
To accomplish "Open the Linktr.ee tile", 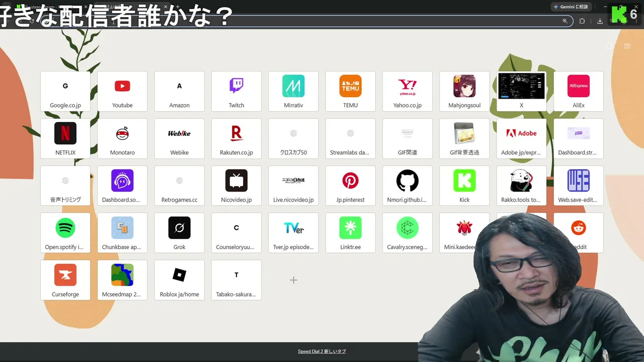I will point(351,233).
